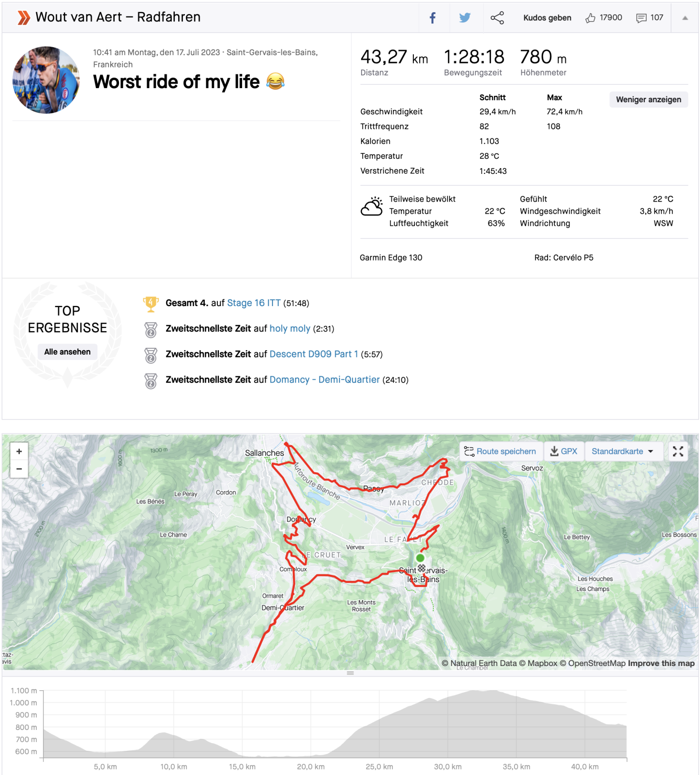700x775 pixels.
Task: Click Wout van Aert's profile photo
Action: [46, 80]
